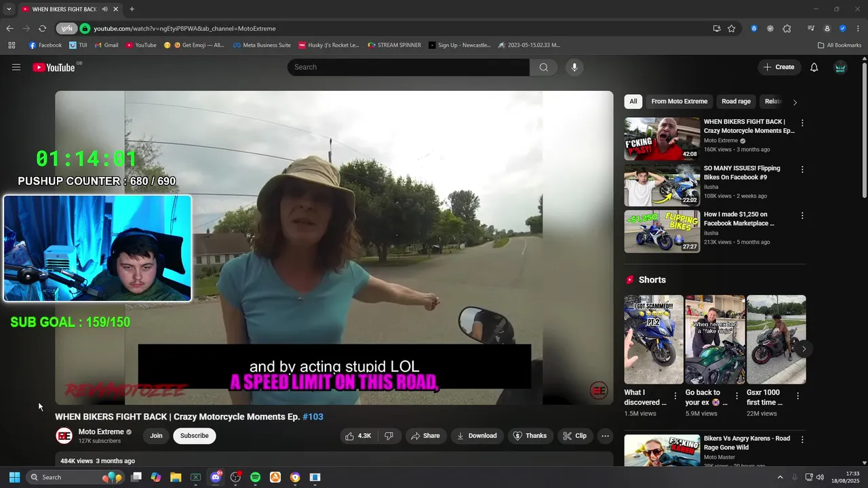Screen dimensions: 868x488
Task: Go back in browser history
Action: (x=9, y=28)
